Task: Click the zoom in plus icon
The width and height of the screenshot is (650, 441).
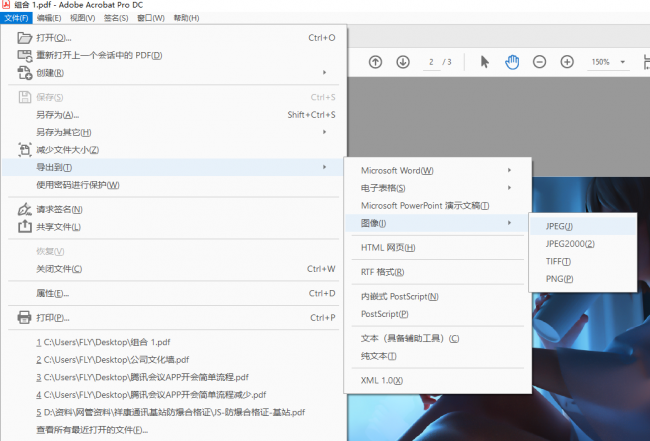Action: click(x=567, y=62)
